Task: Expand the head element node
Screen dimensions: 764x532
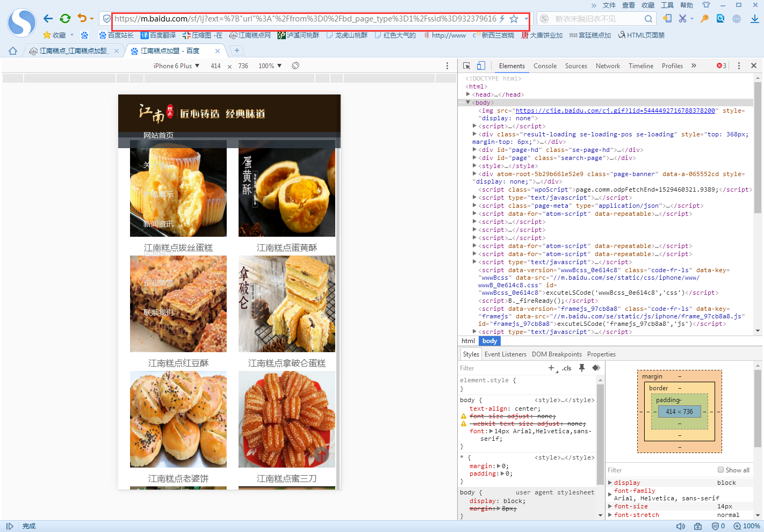Action: 469,94
